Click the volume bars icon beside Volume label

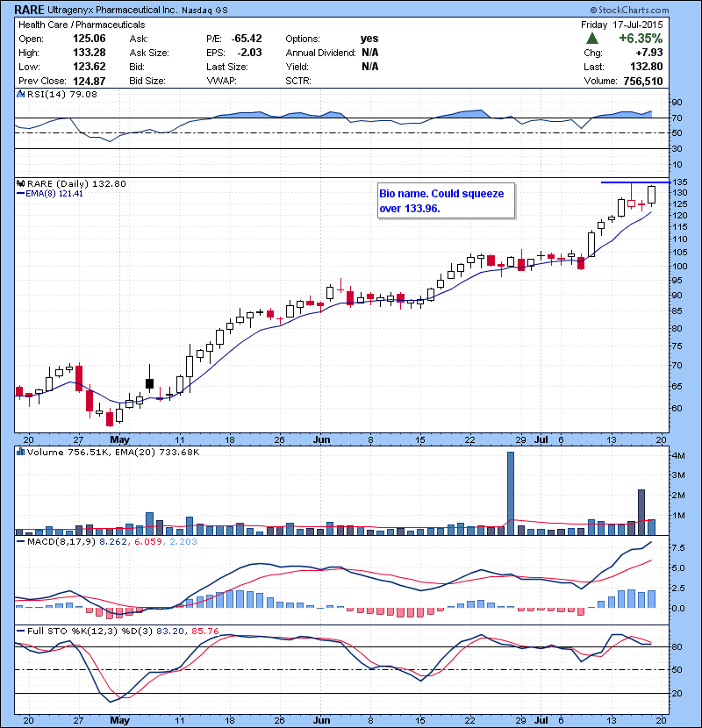(20, 452)
